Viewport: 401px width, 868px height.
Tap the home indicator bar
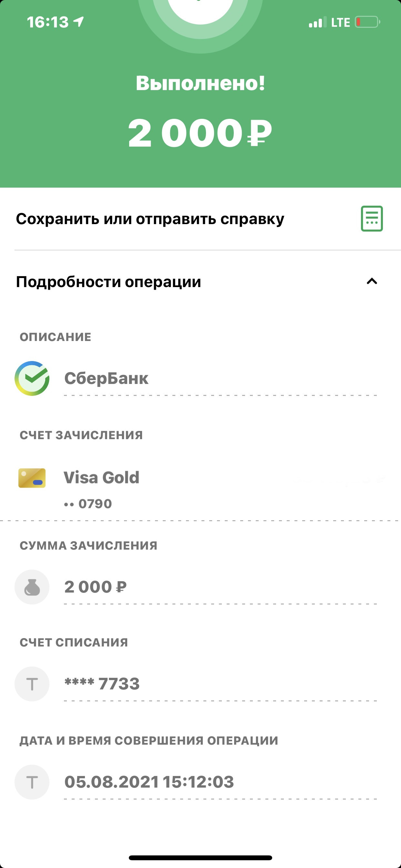[x=200, y=858]
